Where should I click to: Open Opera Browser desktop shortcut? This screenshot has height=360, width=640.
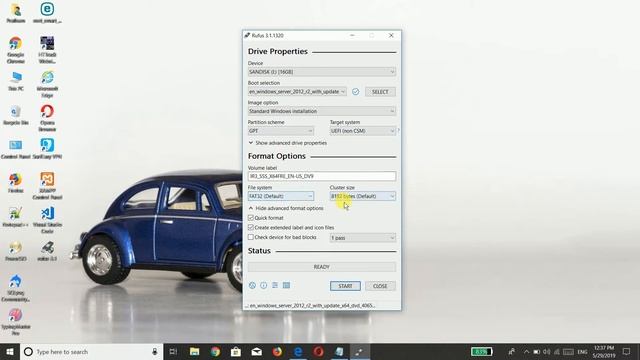point(47,118)
